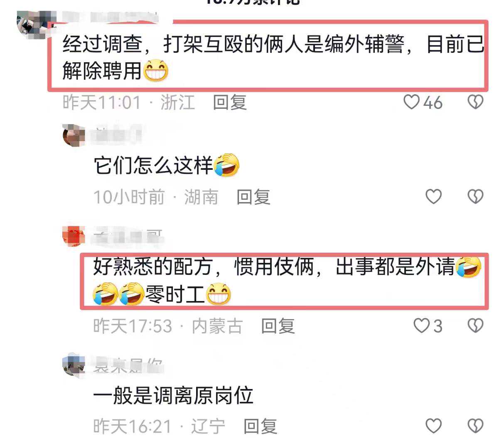The image size is (504, 448).
Task: Select comment text '好熟悉的配方，惯用伎俩'
Action: tap(203, 267)
